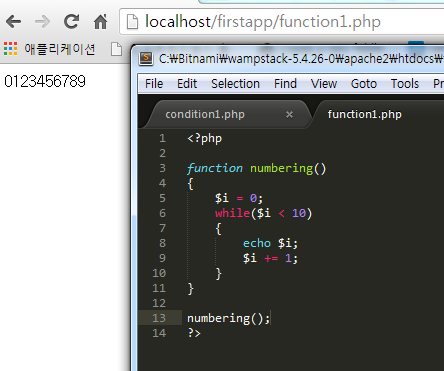Screen dimensions: 444x371
Task: Reload the page with the refresh icon
Action: pyautogui.click(x=71, y=22)
